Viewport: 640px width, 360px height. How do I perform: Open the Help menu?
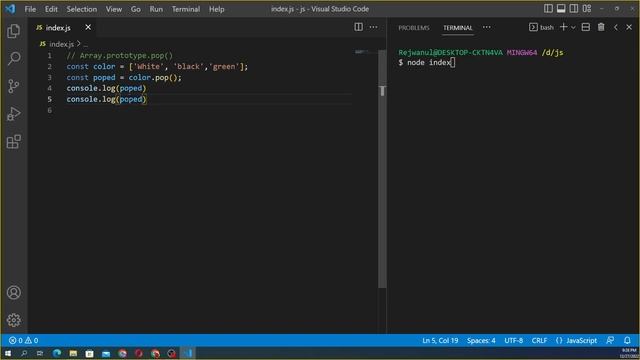[x=216, y=9]
